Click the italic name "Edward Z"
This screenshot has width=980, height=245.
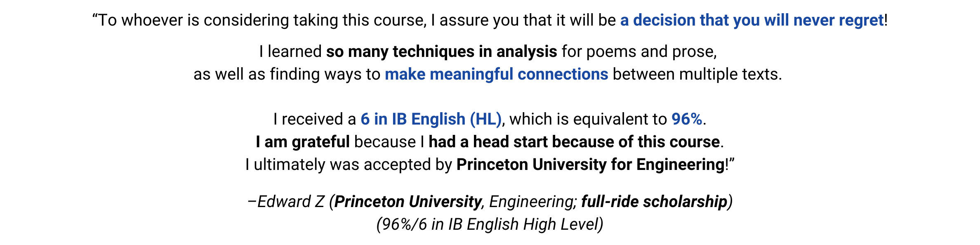pyautogui.click(x=291, y=202)
